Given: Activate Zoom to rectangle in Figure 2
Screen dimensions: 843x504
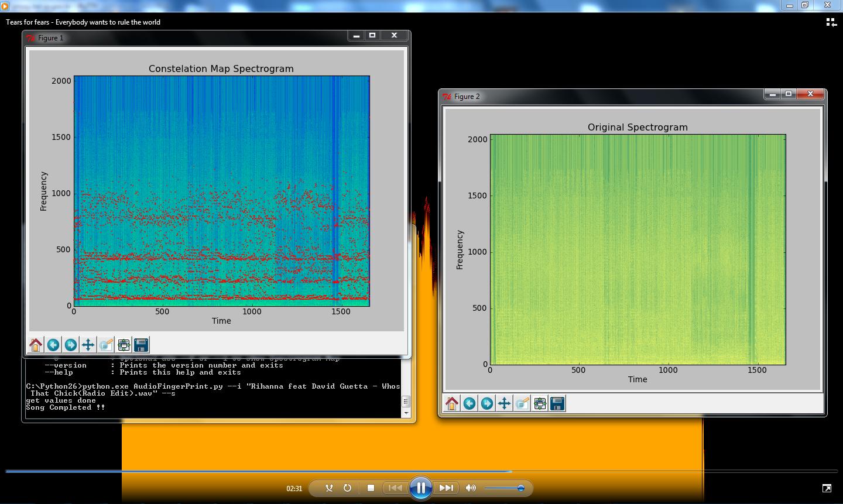Looking at the screenshot, I should tap(522, 403).
